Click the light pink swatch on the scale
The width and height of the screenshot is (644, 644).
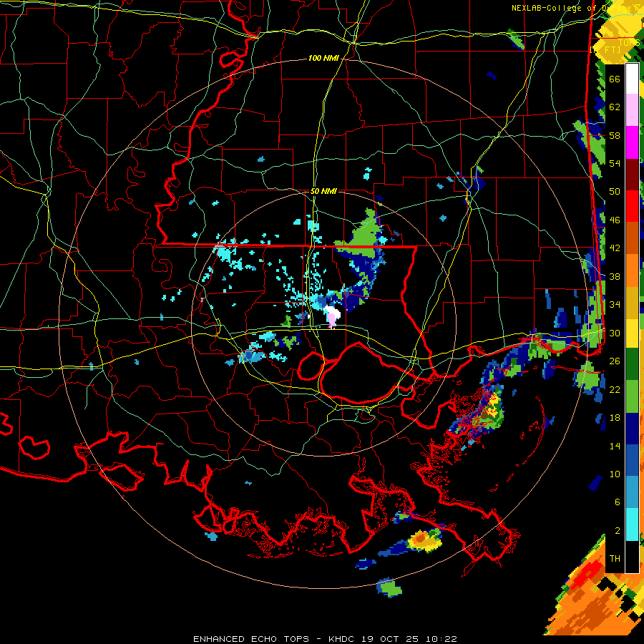(x=632, y=110)
